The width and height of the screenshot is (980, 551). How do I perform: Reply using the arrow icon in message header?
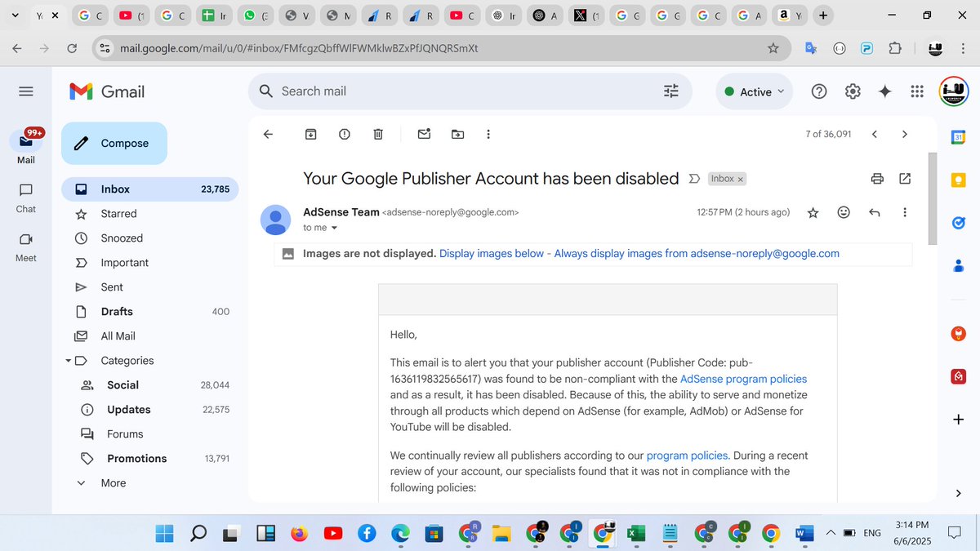pos(874,212)
